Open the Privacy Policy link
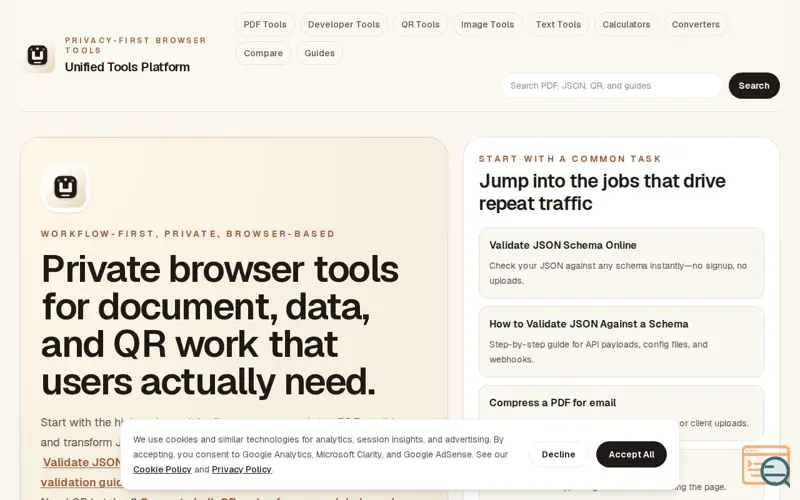This screenshot has height=500, width=800. (x=241, y=469)
